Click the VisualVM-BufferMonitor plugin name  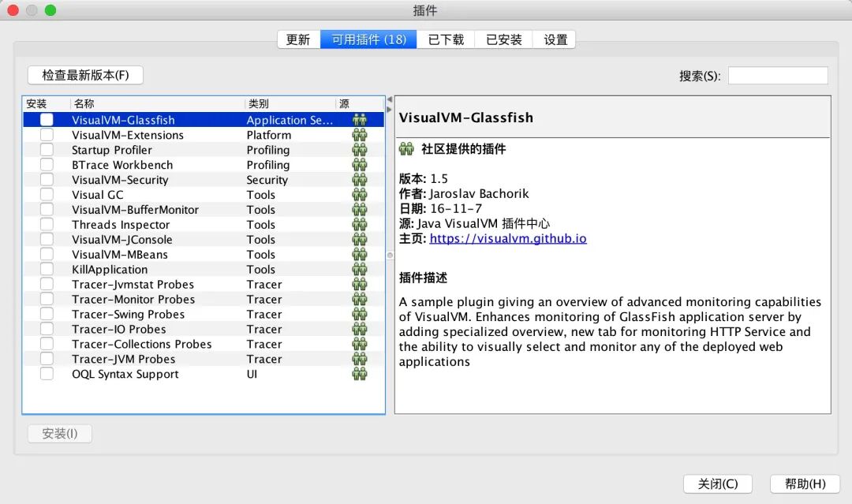coord(136,210)
